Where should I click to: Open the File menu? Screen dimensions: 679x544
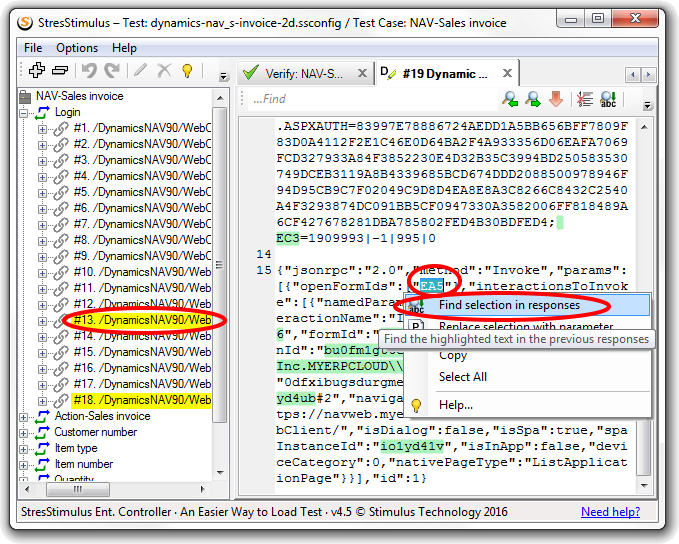click(33, 48)
